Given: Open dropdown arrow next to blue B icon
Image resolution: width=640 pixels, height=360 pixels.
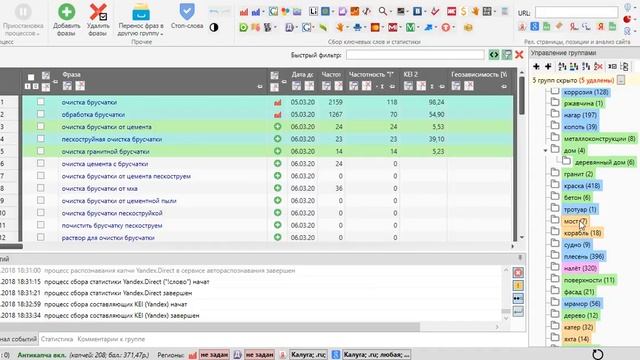Looking at the screenshot, I should click(425, 12).
